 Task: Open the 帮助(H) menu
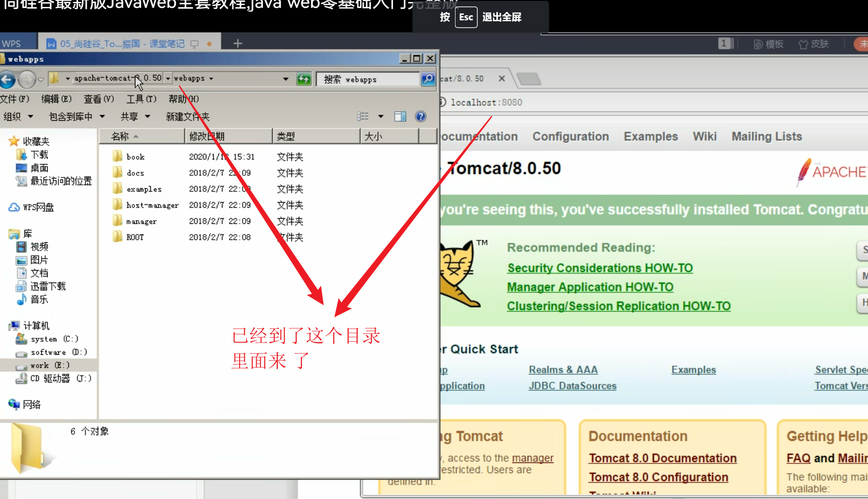coord(184,99)
